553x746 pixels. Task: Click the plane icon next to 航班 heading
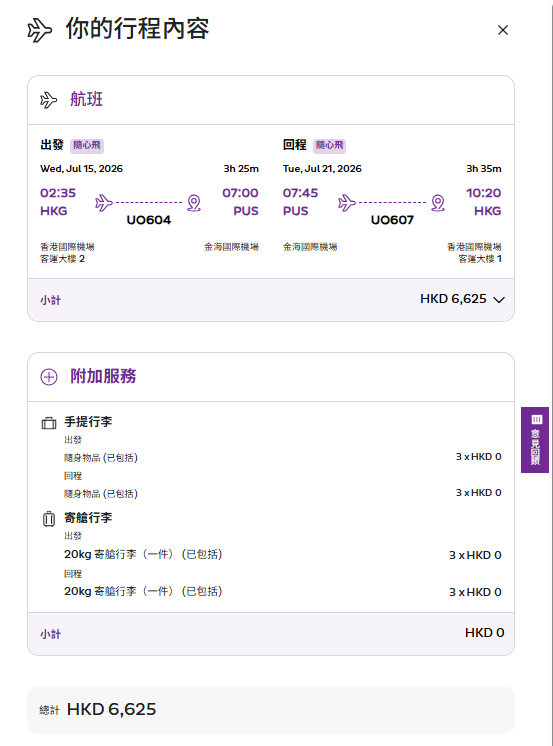click(x=49, y=100)
